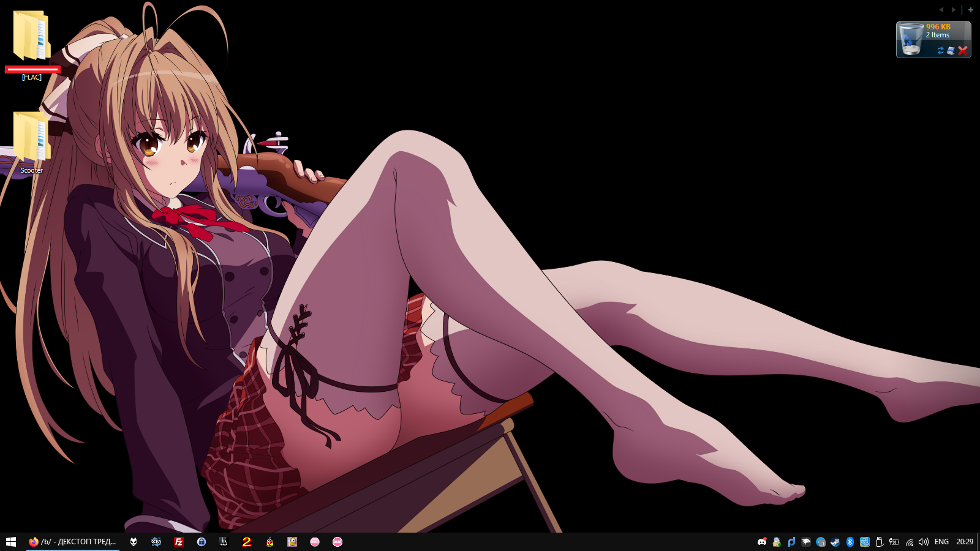Add a gadget with the plus button

971,10
